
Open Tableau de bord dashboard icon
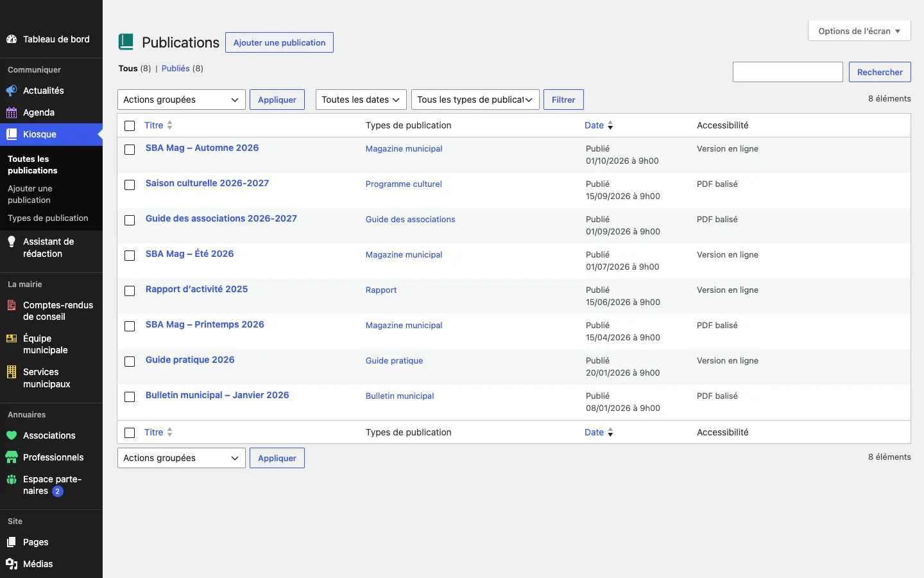click(x=12, y=39)
